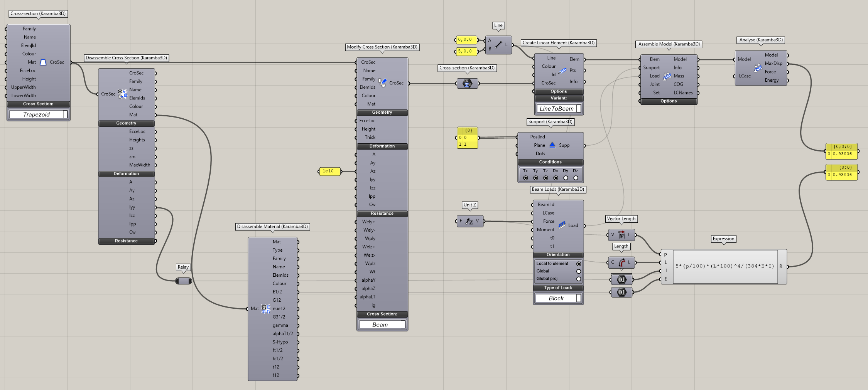This screenshot has width=868, height=390.
Task: Open the Trapezoid cross section dropdown
Action: (x=38, y=114)
